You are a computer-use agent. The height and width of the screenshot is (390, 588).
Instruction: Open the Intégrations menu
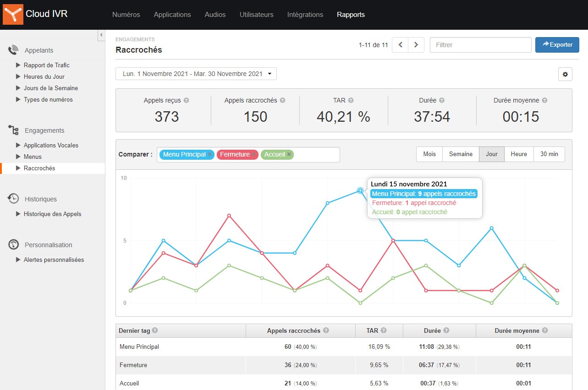coord(305,15)
